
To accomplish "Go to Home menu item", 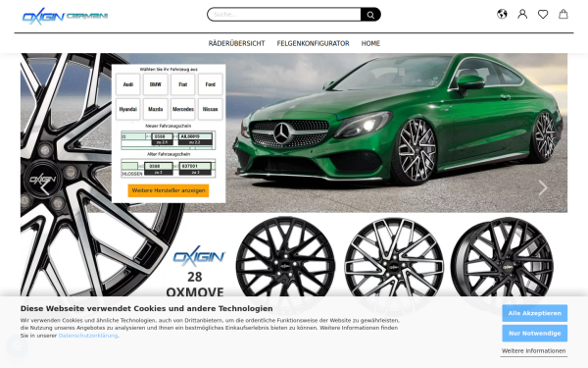I will 370,43.
